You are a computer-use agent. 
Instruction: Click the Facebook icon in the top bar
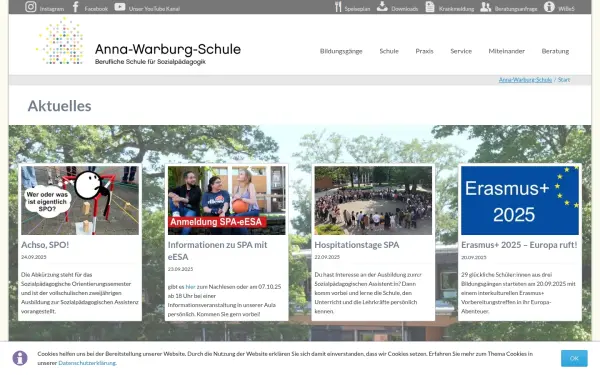coord(76,7)
